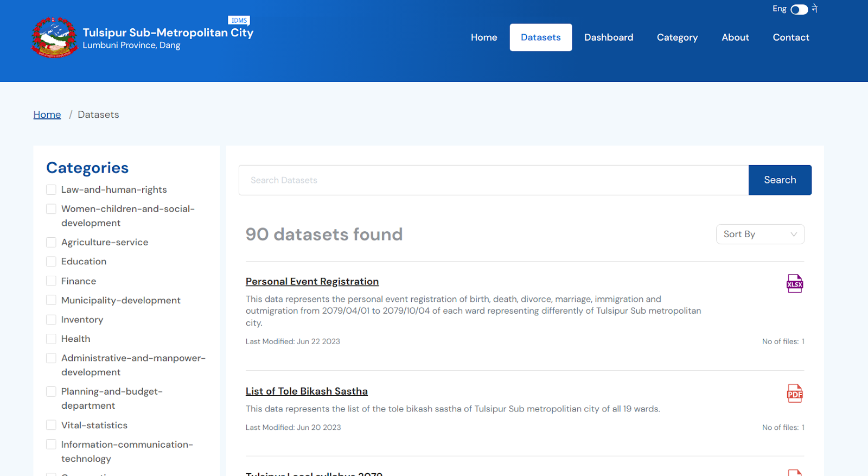Viewport: 868px width, 476px height.
Task: Go to the Home menu item
Action: point(484,37)
